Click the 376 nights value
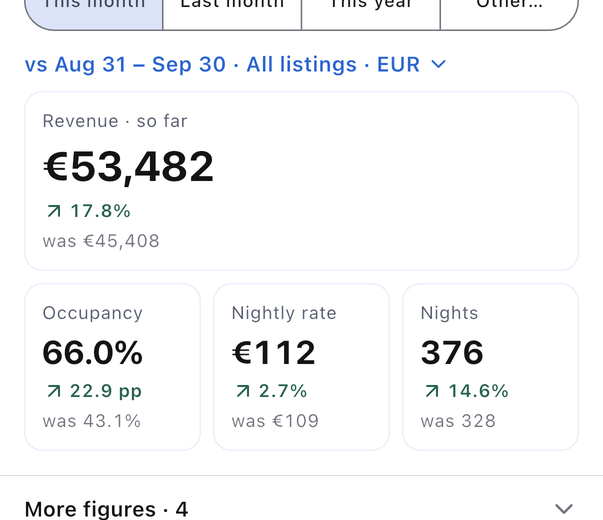Viewport: 603px width, 520px height. (x=452, y=352)
